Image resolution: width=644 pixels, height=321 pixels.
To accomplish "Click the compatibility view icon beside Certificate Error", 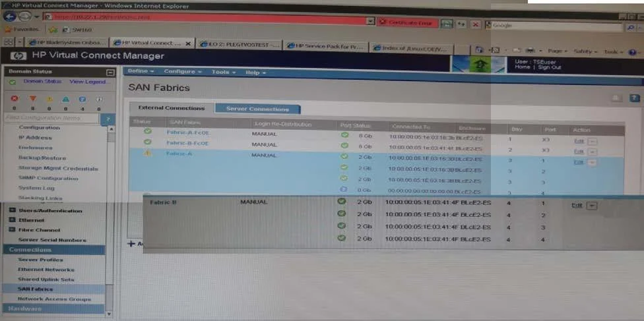I will click(x=447, y=23).
